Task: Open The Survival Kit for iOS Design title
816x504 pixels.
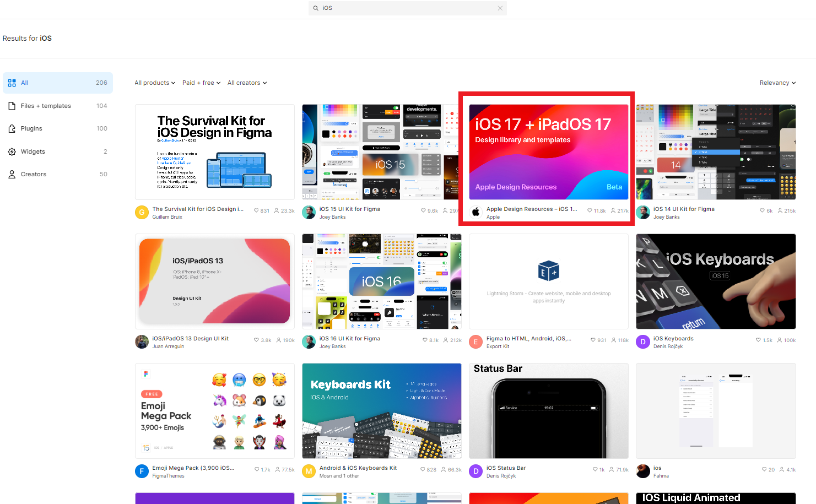Action: 198,209
